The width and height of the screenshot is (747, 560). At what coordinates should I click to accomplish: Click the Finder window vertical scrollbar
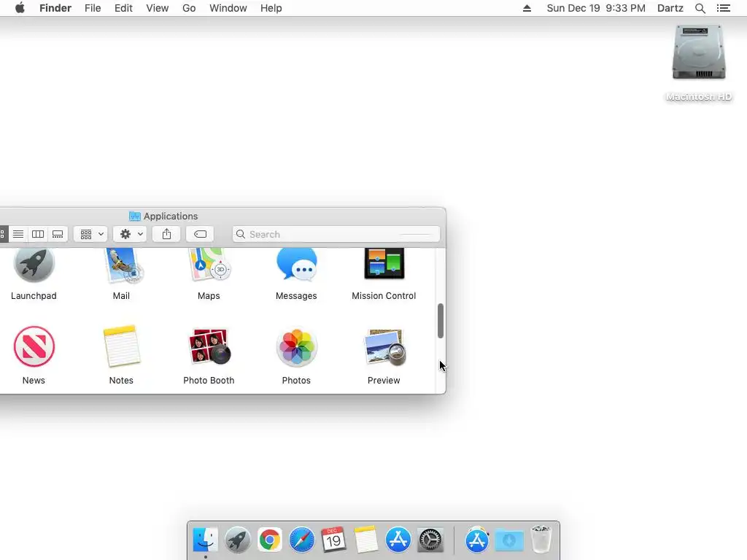click(x=441, y=321)
